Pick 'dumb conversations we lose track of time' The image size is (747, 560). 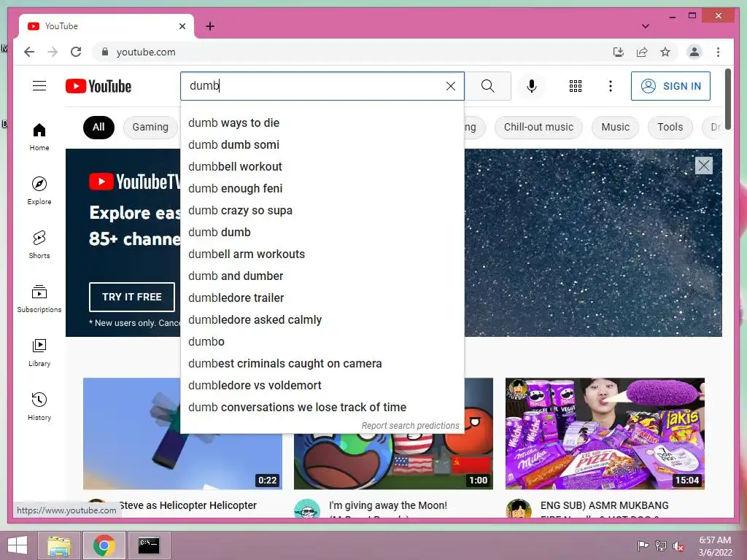tap(322, 408)
